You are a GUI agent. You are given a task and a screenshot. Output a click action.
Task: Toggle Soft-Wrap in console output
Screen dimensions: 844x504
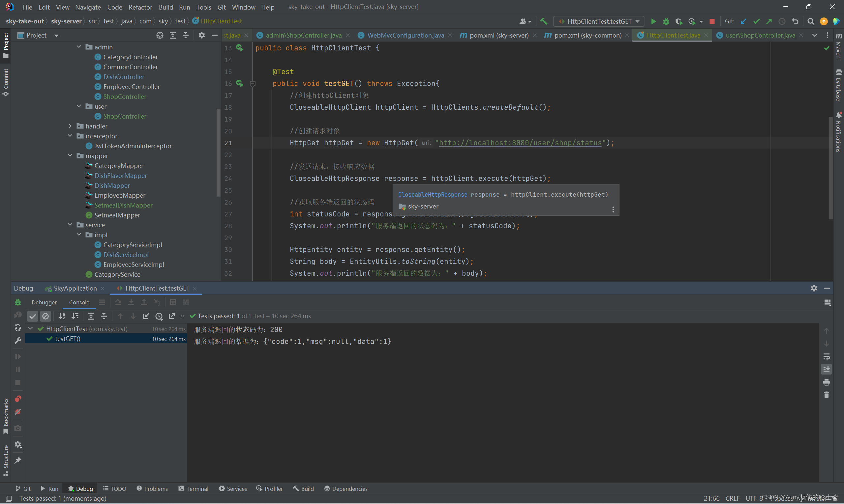point(827,357)
